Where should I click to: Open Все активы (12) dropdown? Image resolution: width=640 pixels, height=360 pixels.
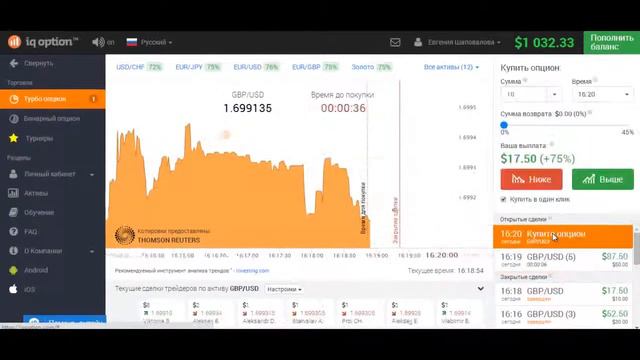point(451,67)
